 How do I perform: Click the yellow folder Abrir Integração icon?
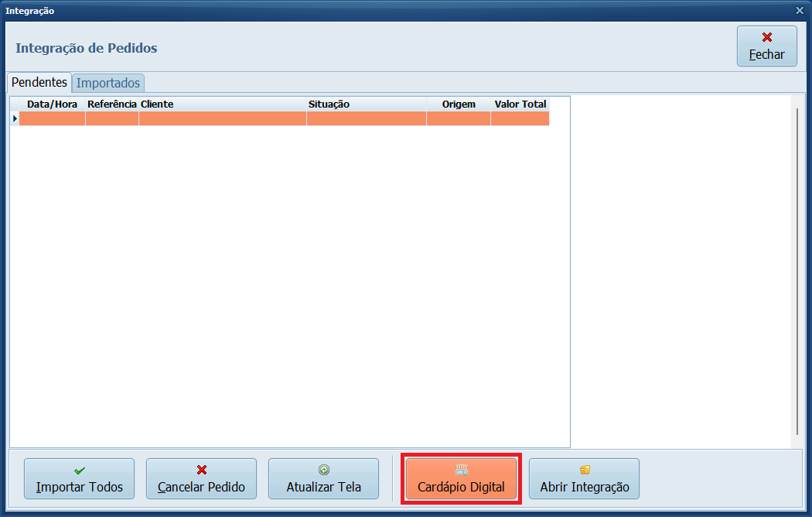coord(585,470)
